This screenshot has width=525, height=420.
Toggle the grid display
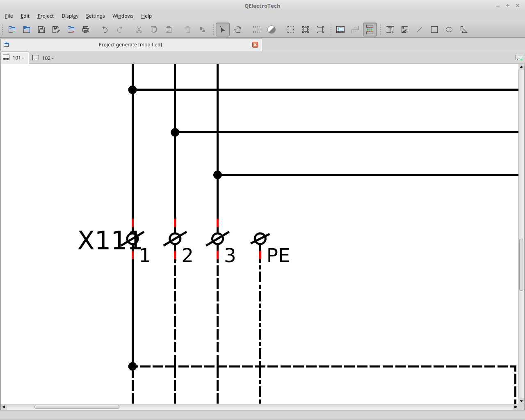257,30
